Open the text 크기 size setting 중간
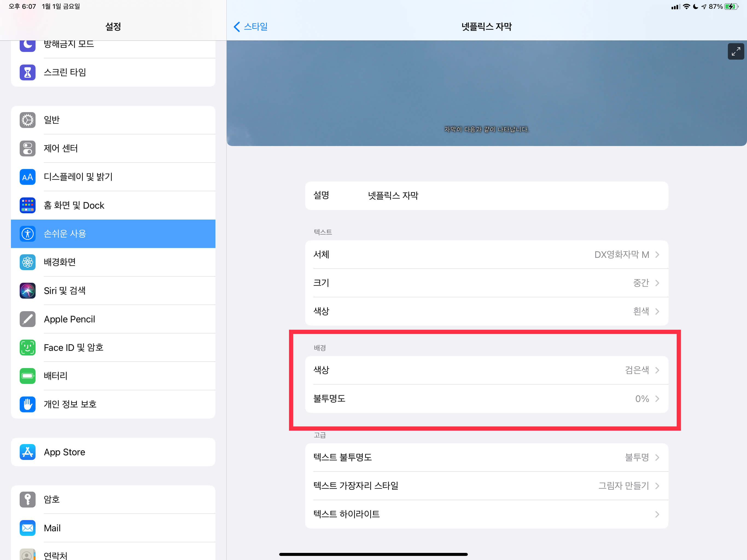Image resolution: width=747 pixels, height=560 pixels. [x=486, y=283]
